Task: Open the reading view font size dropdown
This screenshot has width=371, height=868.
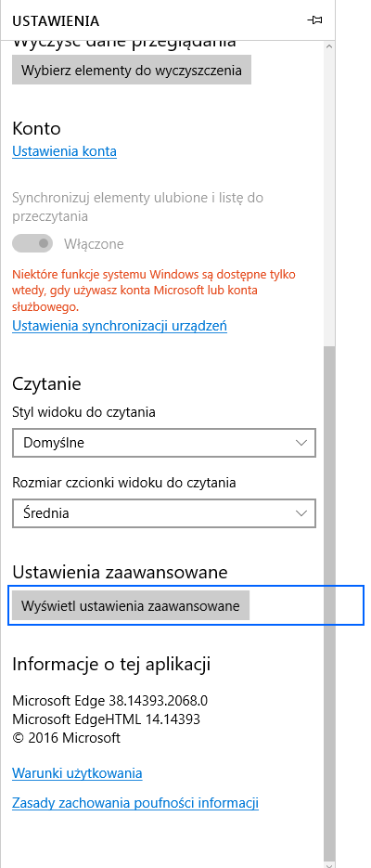Action: pyautogui.click(x=163, y=513)
